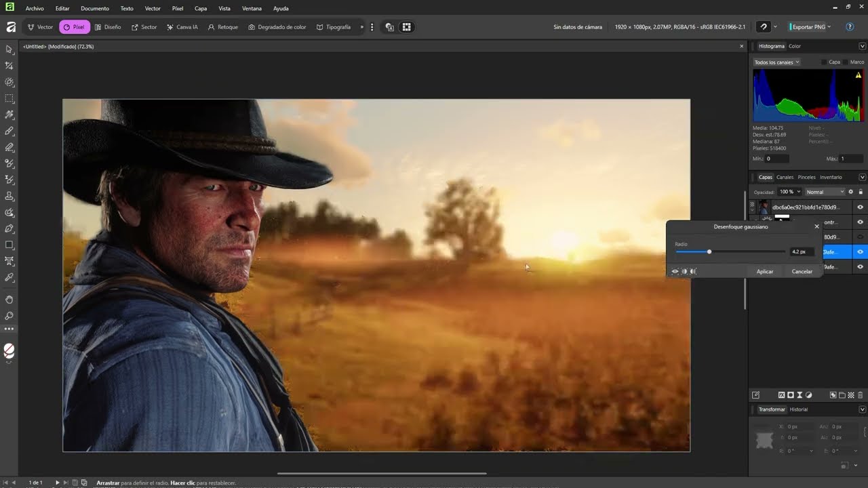Pick the Hand view tool
The width and height of the screenshot is (868, 488).
(9, 300)
